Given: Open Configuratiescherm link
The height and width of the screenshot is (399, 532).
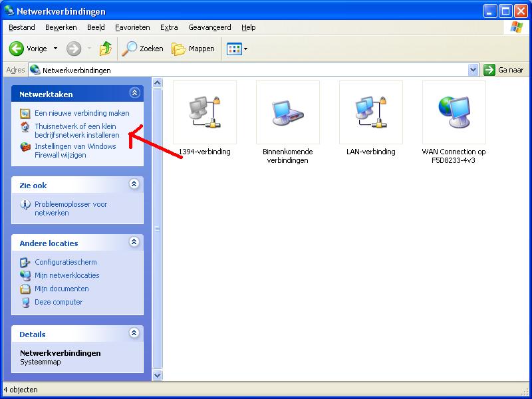Looking at the screenshot, I should [66, 262].
